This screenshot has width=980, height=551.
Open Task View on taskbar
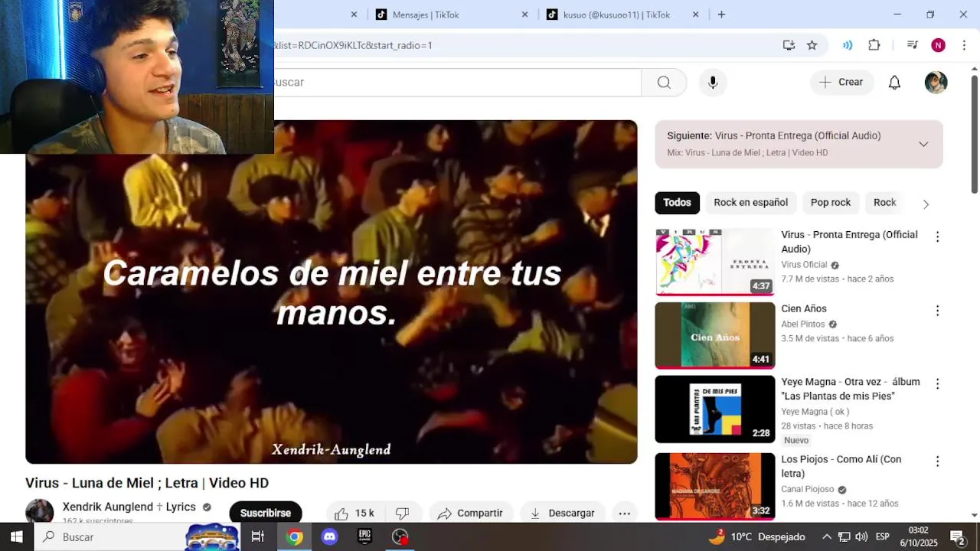point(258,536)
